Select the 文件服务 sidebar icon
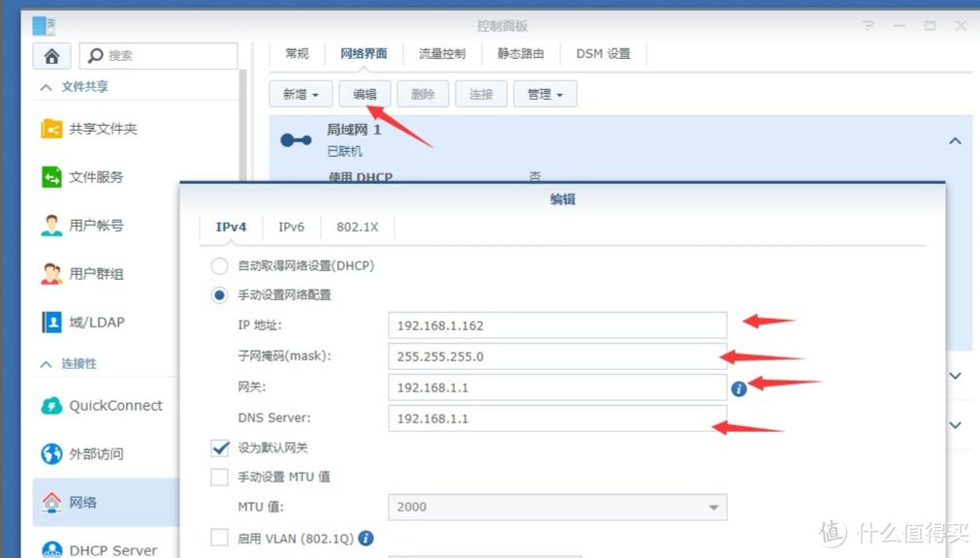The image size is (980, 558). (52, 176)
